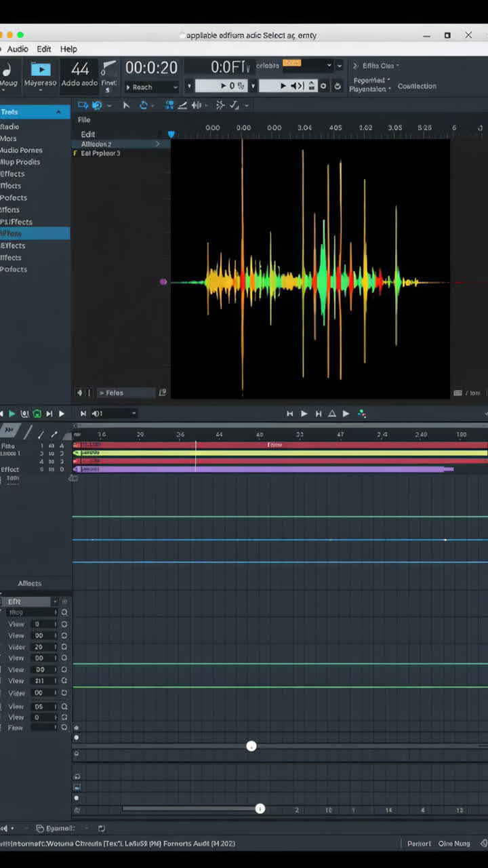Open the Feles dropdown below waveform

pyautogui.click(x=127, y=393)
